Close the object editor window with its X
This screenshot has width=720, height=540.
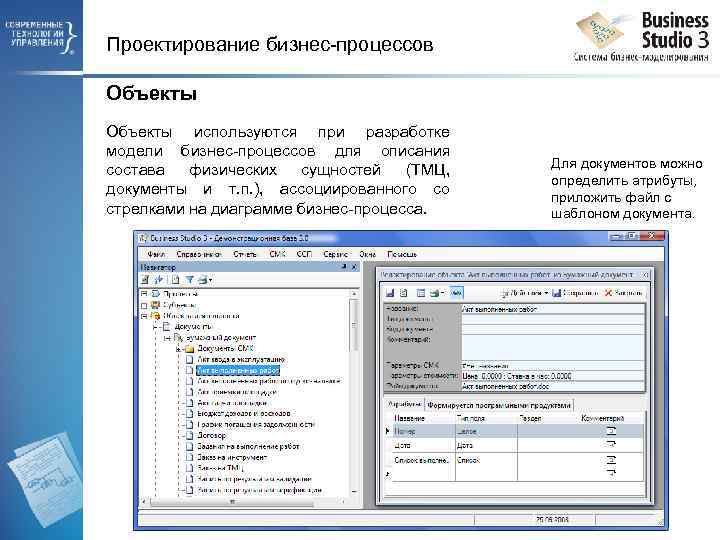coord(645,275)
